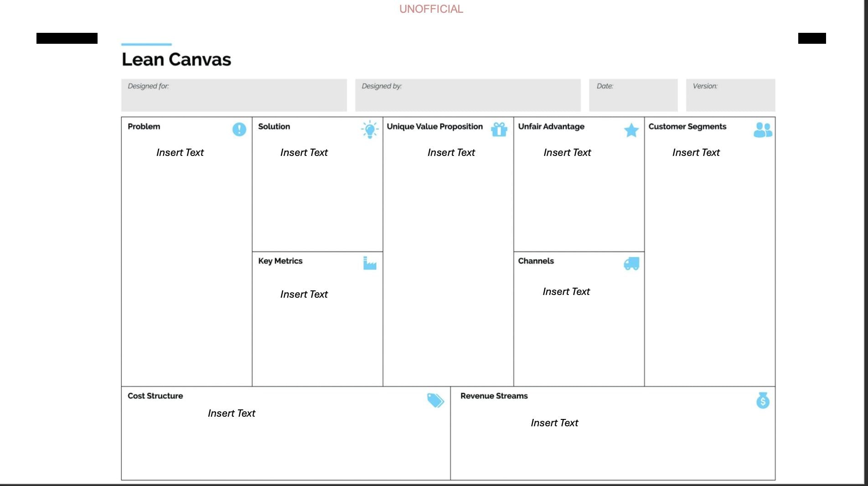Click the Revenue Streams money bag icon
This screenshot has width=868, height=486.
[763, 400]
